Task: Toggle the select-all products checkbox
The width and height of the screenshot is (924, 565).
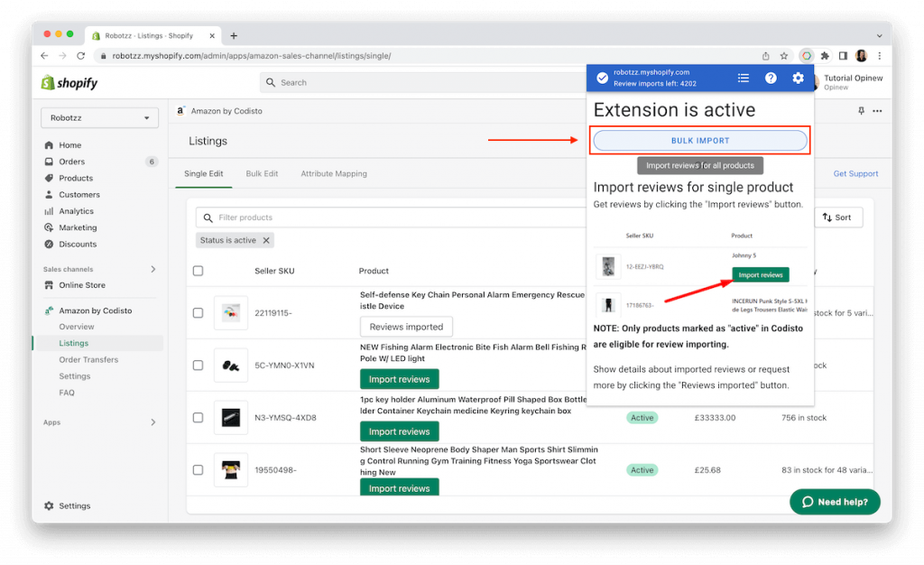Action: tap(198, 271)
